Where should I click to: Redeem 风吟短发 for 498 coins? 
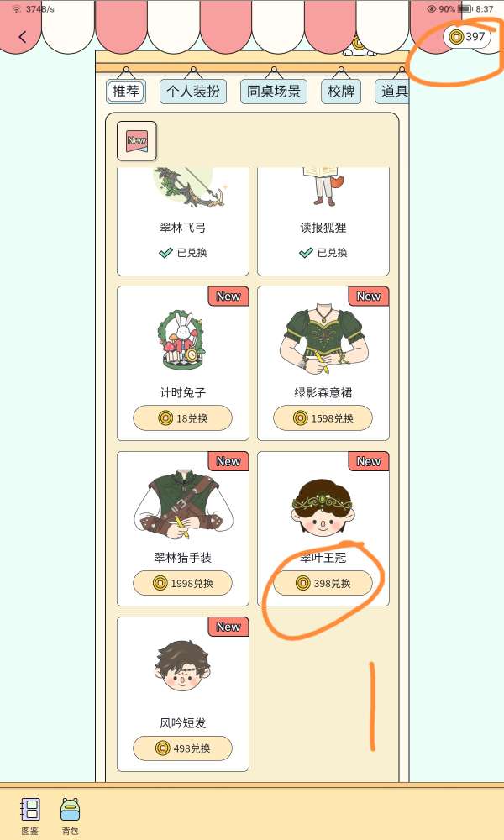click(x=182, y=748)
